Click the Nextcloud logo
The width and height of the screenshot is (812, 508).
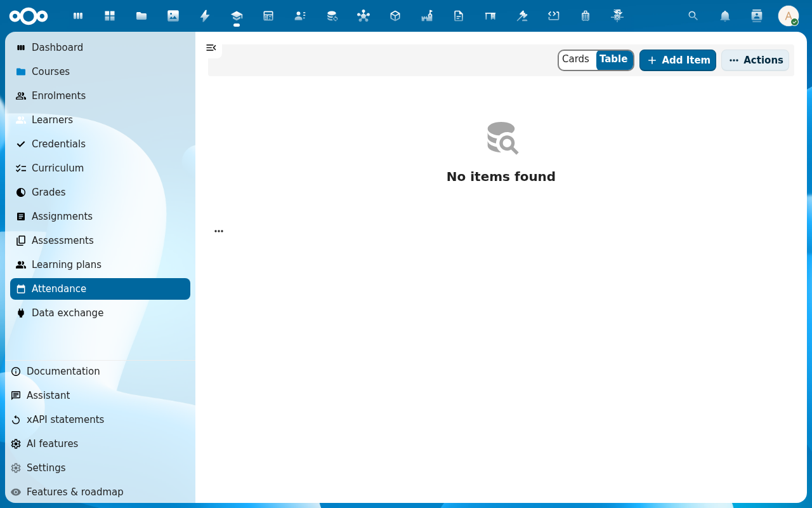29,16
